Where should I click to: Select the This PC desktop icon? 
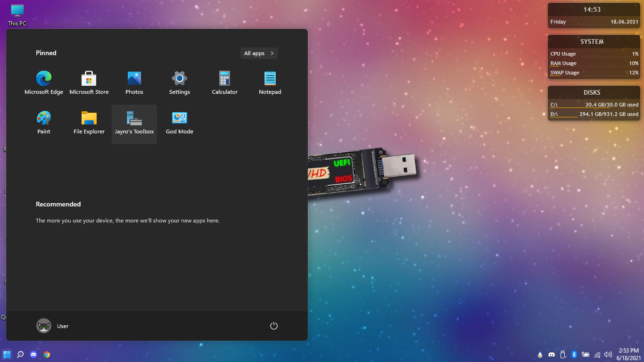(17, 15)
